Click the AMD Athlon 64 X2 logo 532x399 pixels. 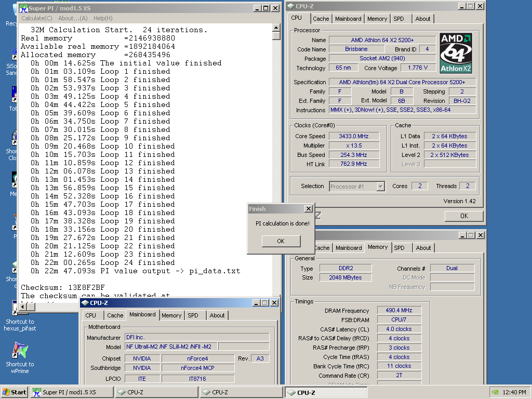click(456, 54)
